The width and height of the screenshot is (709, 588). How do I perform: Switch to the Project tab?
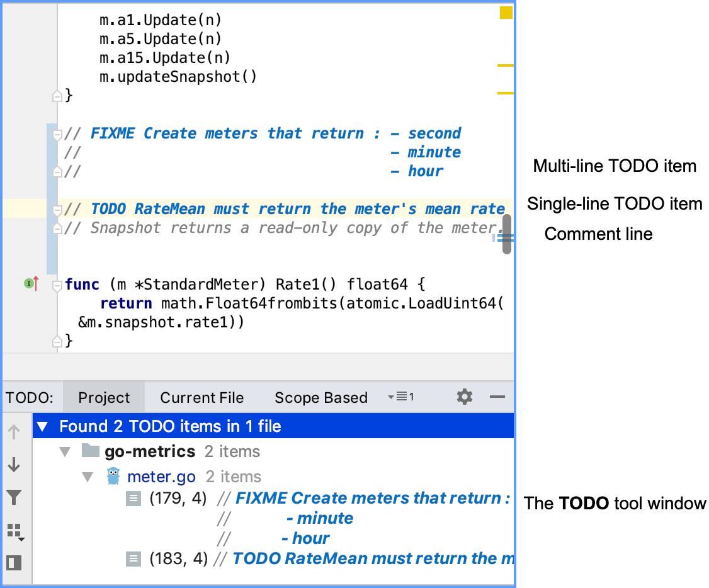click(x=104, y=397)
